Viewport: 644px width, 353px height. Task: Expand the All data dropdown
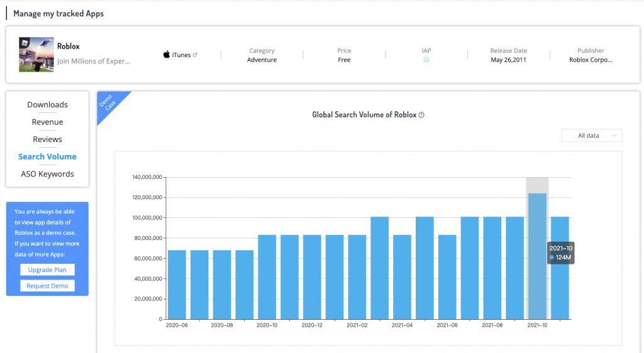pos(591,136)
